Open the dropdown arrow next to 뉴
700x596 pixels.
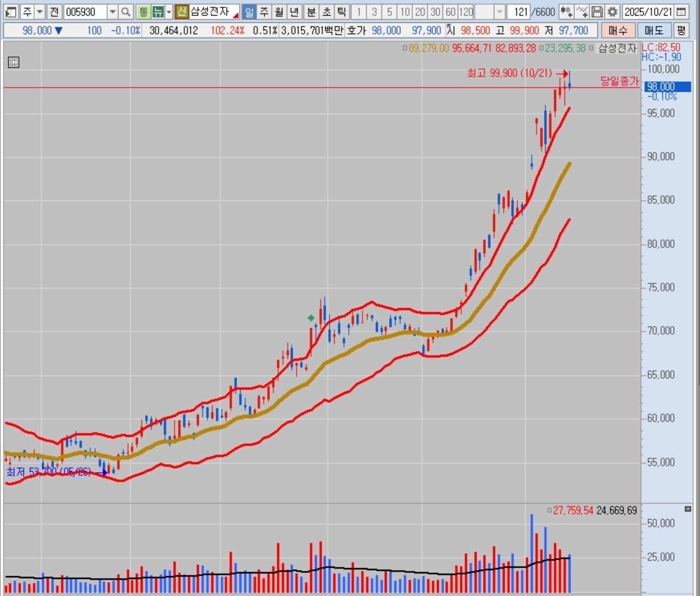(169, 12)
